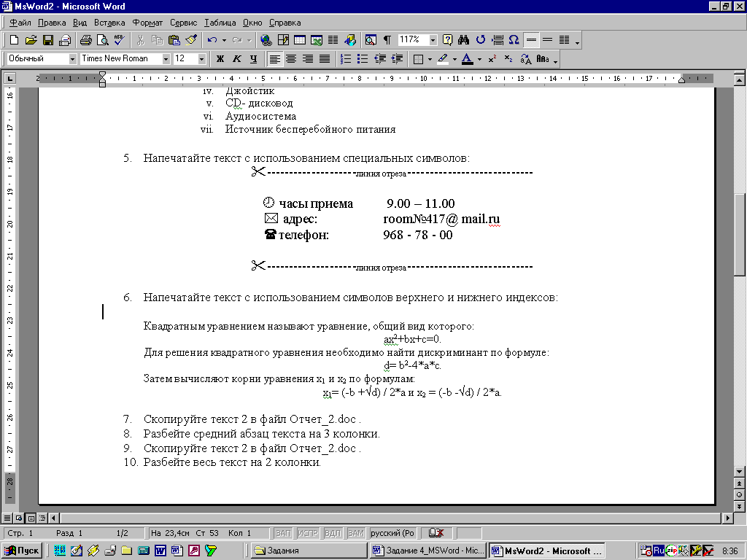Select the Format Painter brush icon
The height and width of the screenshot is (560, 747).
(191, 41)
